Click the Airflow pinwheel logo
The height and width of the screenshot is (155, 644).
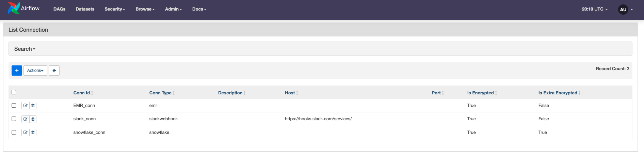14,9
